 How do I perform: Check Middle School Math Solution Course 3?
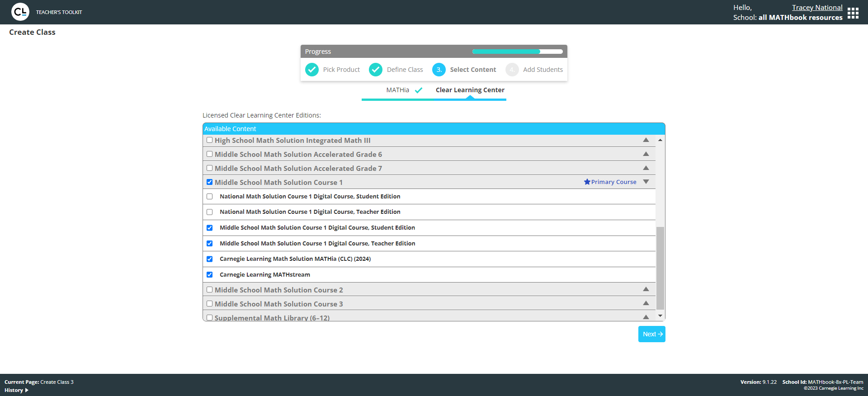pyautogui.click(x=210, y=304)
